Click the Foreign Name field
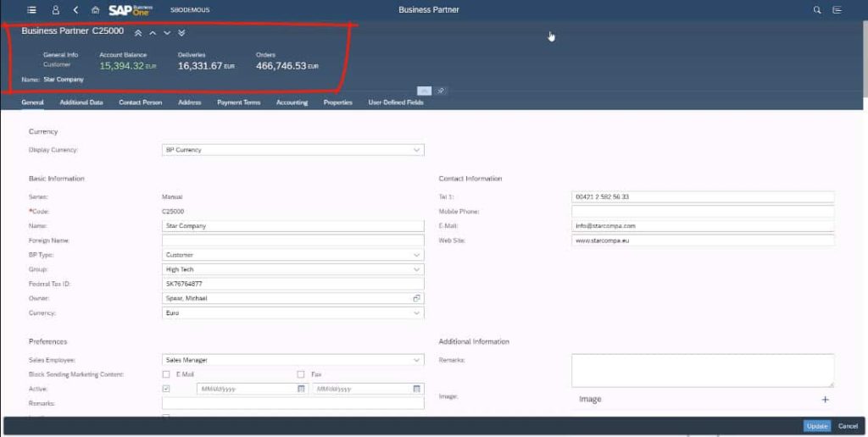 (292, 241)
